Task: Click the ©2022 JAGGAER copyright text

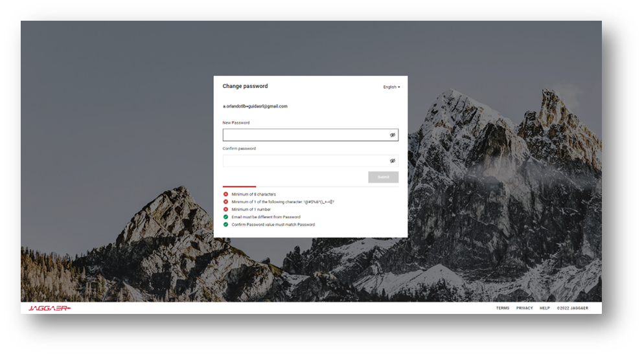Action: point(572,308)
